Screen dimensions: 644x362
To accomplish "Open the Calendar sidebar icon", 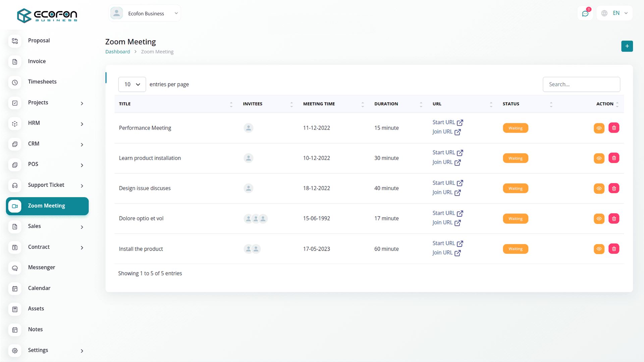I will [15, 288].
